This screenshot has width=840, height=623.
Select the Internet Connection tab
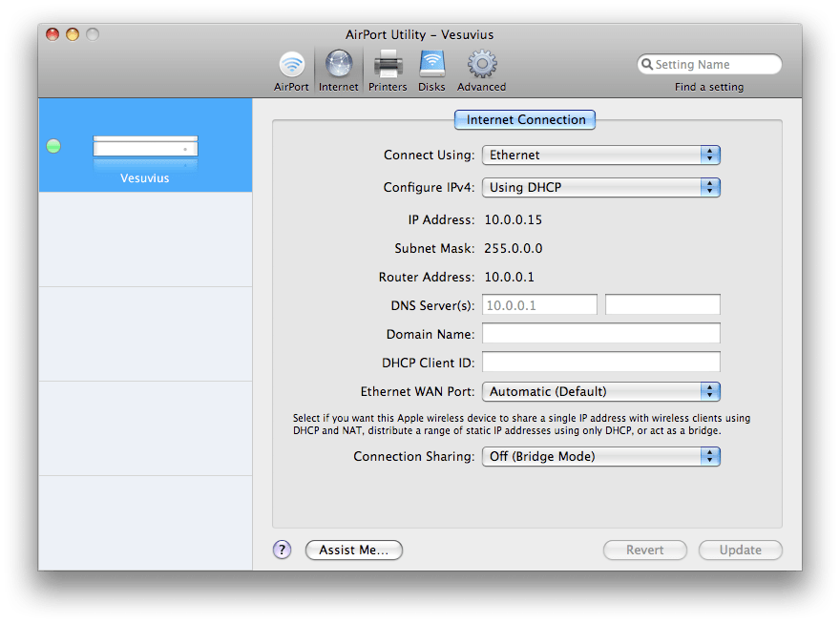tap(525, 120)
